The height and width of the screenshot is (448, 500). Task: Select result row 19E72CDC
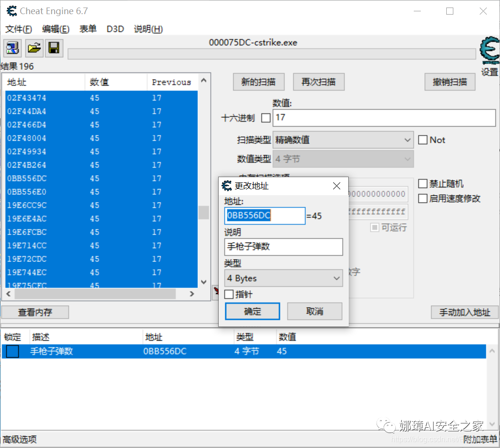pyautogui.click(x=101, y=259)
